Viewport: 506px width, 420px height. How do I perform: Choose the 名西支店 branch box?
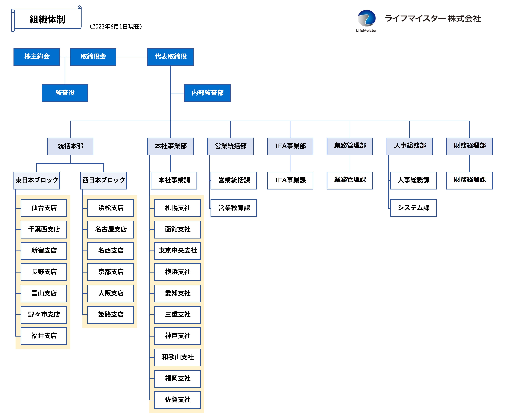[x=111, y=251]
